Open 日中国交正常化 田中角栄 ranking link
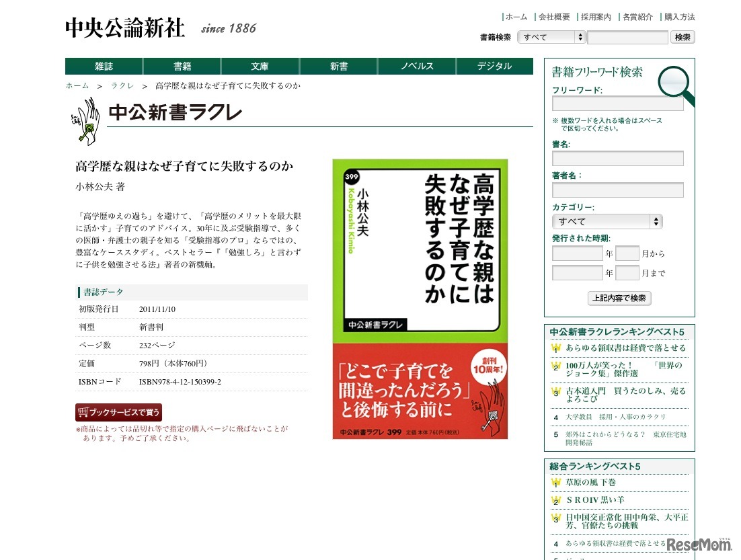The width and height of the screenshot is (741, 560). pyautogui.click(x=627, y=521)
